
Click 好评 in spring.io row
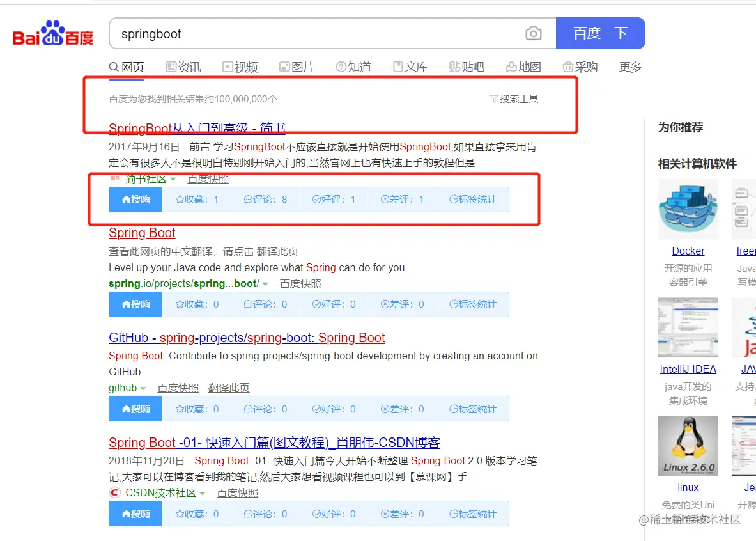(x=334, y=304)
